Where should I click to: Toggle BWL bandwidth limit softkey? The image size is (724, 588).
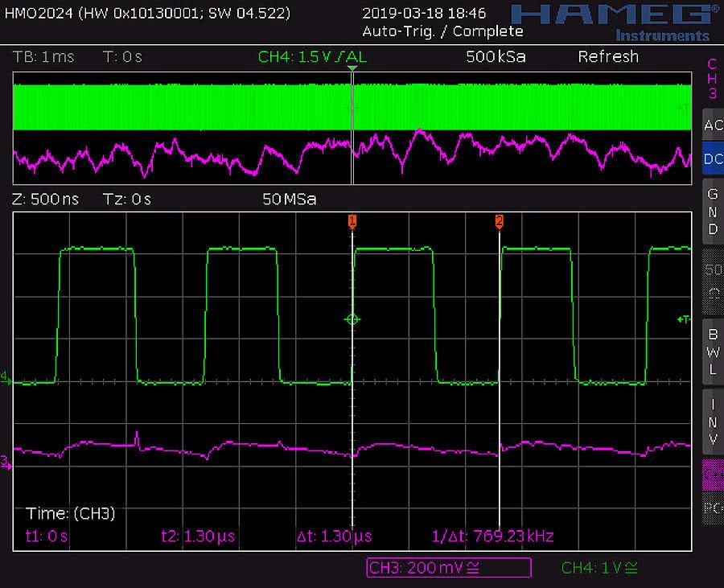coord(712,352)
